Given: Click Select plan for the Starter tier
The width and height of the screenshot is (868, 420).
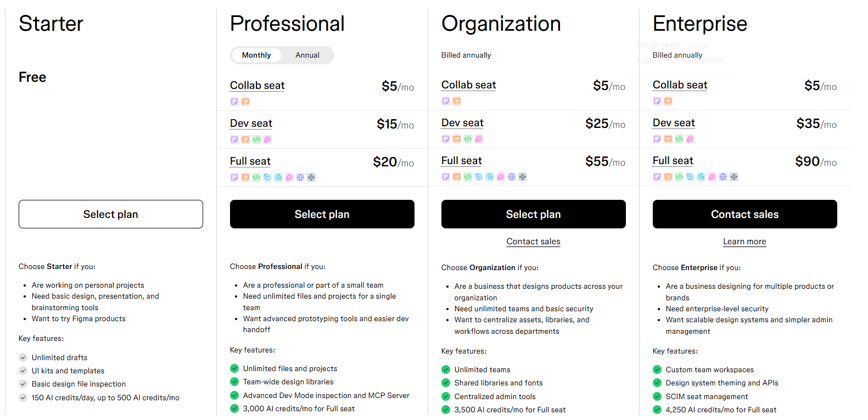Looking at the screenshot, I should pyautogui.click(x=110, y=214).
